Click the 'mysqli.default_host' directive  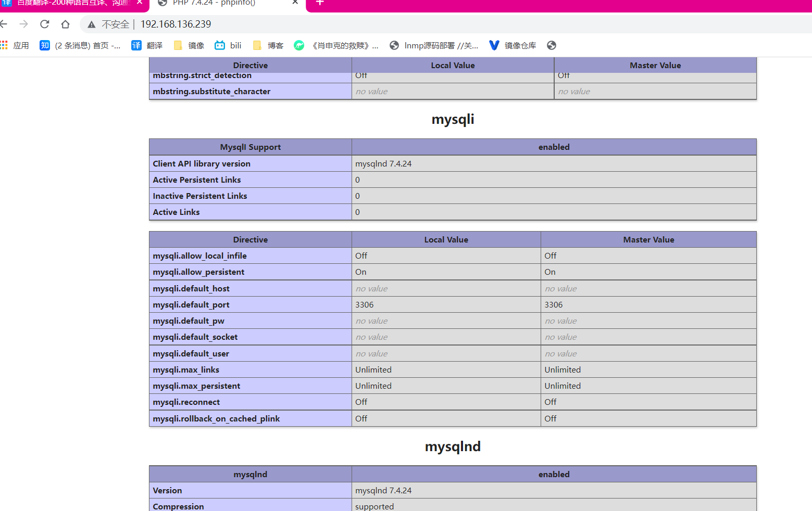pyautogui.click(x=191, y=288)
